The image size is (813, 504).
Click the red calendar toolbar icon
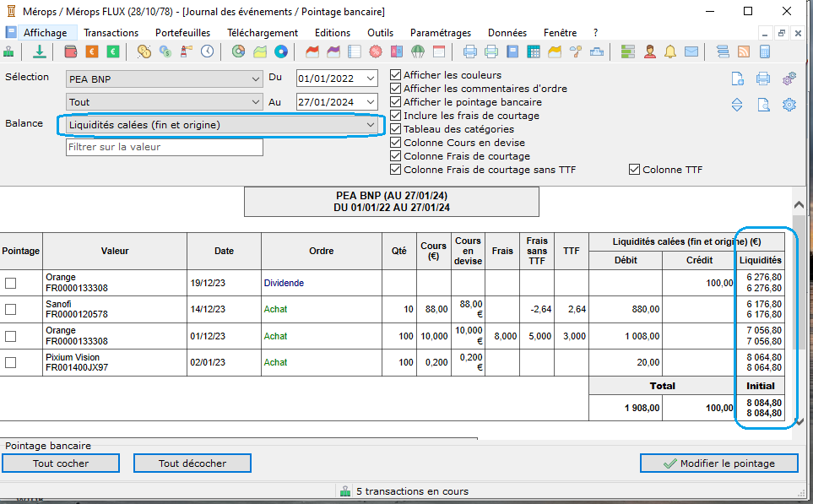click(439, 51)
